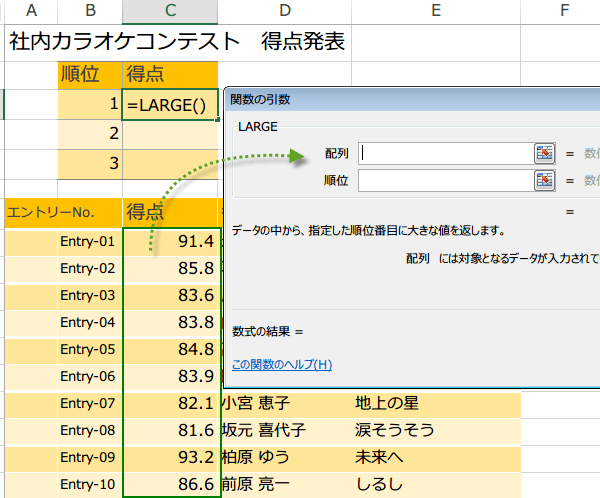This screenshot has width=600, height=498.
Task: Select the Entry-05 cell
Action: (90, 349)
